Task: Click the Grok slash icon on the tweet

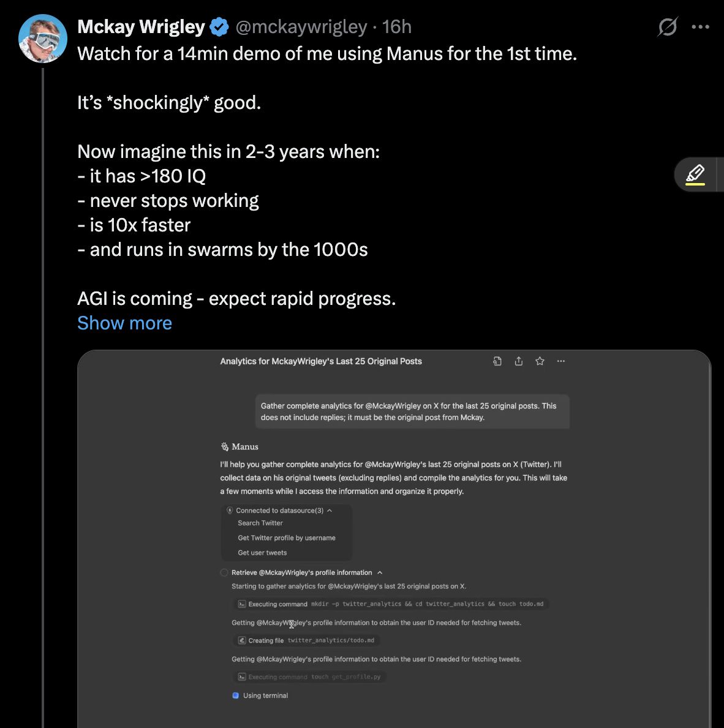Action: 667,27
